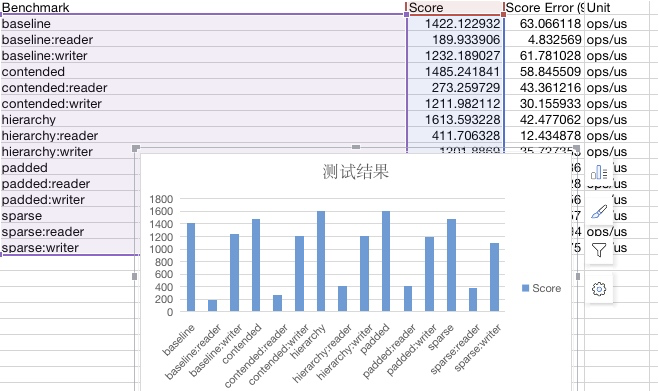Click the ops/us unit in baseline row
The image size is (659, 391).
(607, 24)
